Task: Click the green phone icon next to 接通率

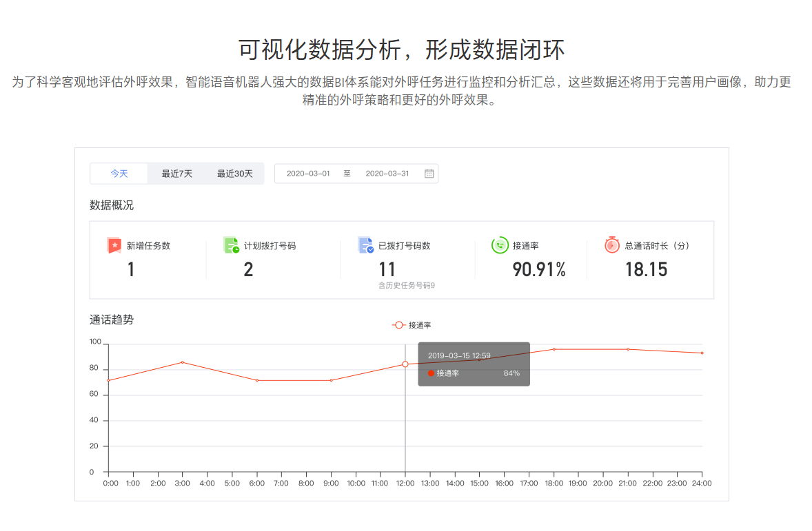Action: click(500, 245)
